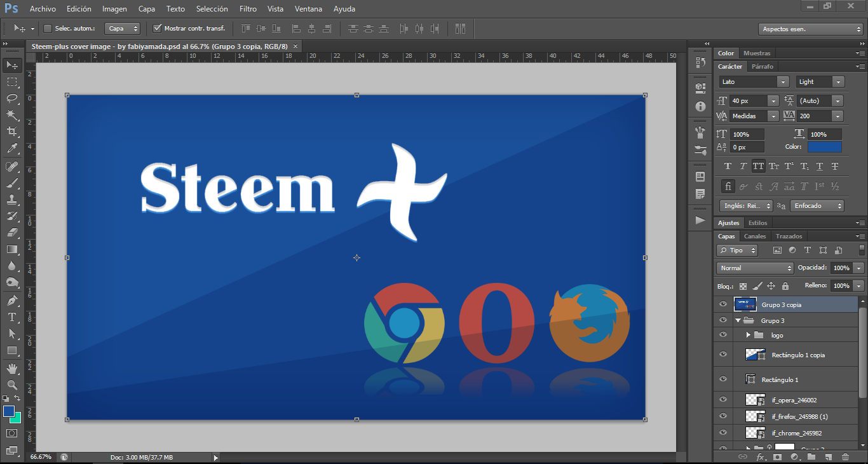Switch to the Muestras tab
The width and height of the screenshot is (868, 464).
click(757, 53)
